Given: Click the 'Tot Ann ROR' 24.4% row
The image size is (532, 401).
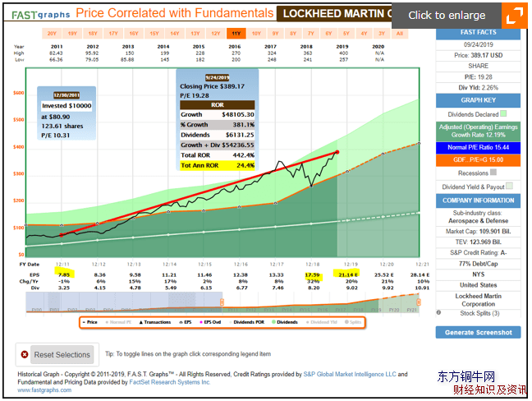Looking at the screenshot, I should click(x=217, y=165).
